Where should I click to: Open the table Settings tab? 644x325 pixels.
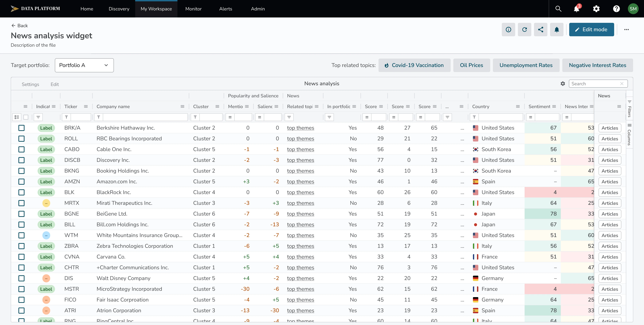click(x=30, y=84)
